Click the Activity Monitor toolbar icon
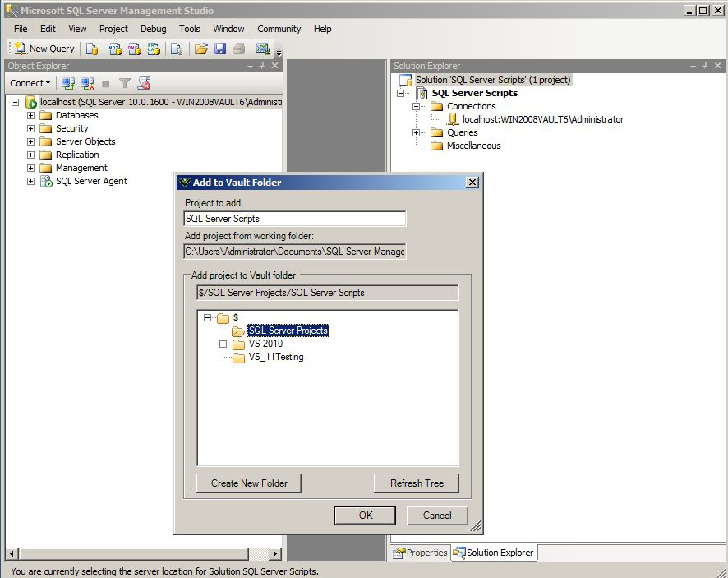Screen dimensions: 728x578 click(x=263, y=49)
